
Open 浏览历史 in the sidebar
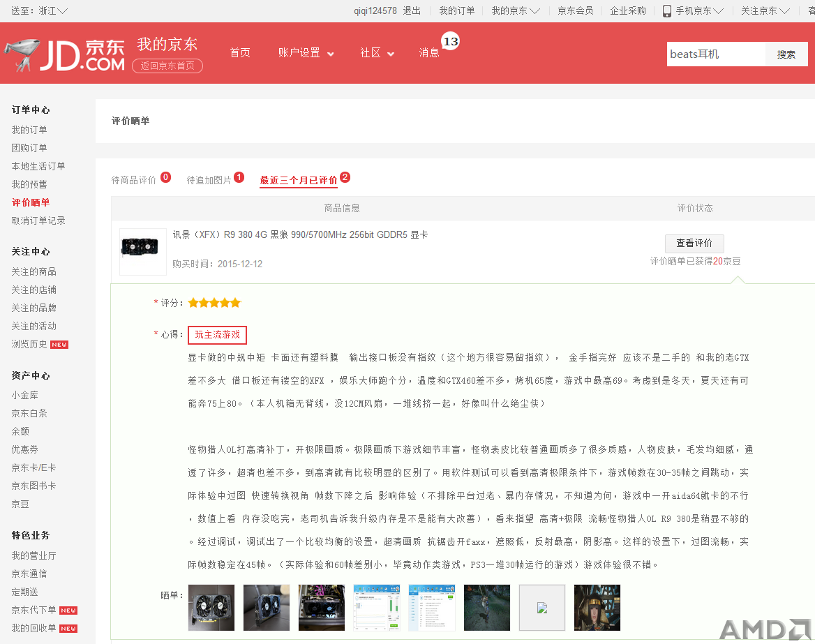[x=29, y=345]
